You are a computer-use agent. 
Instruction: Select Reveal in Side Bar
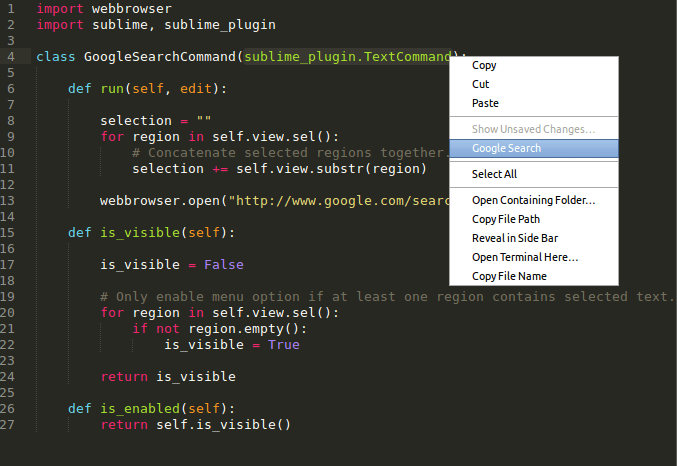(514, 239)
